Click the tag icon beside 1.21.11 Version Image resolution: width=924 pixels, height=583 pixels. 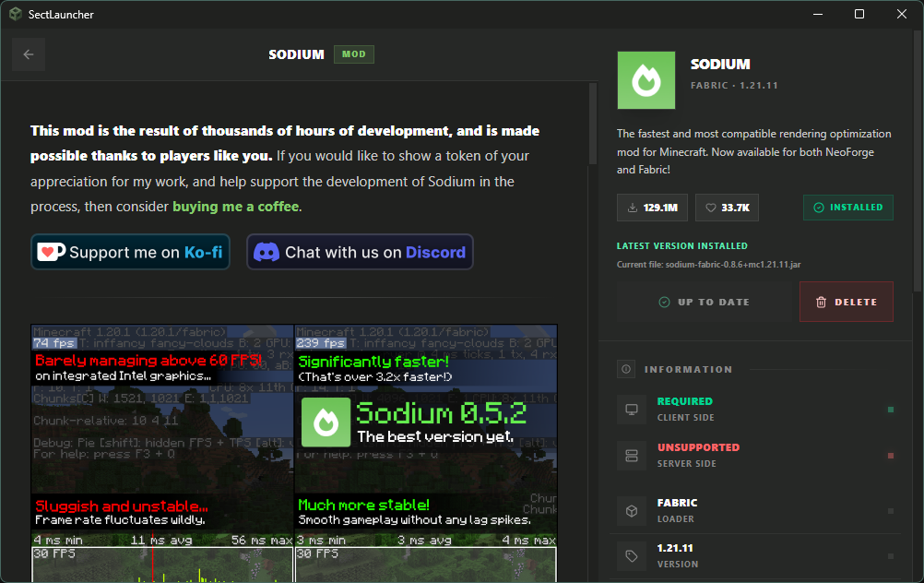(632, 555)
